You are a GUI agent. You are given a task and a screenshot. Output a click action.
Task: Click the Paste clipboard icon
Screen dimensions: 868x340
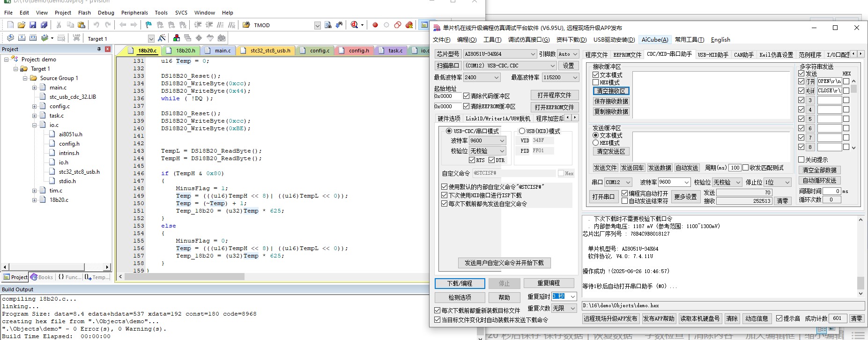(x=82, y=25)
